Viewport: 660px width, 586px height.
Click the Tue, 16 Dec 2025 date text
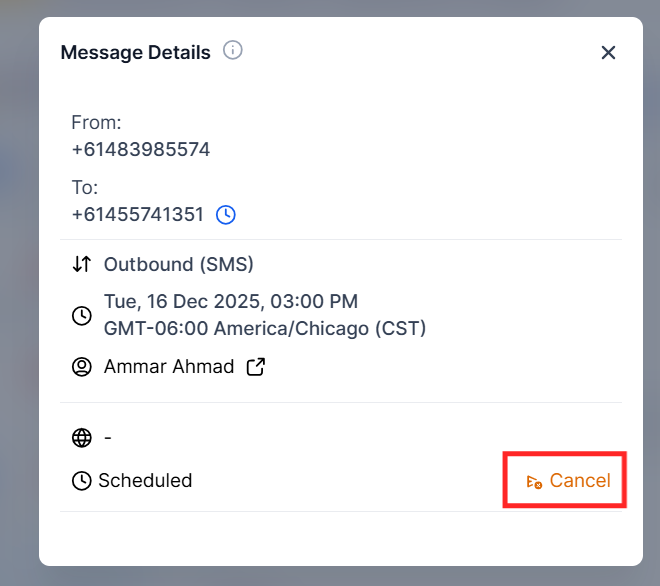click(x=230, y=301)
